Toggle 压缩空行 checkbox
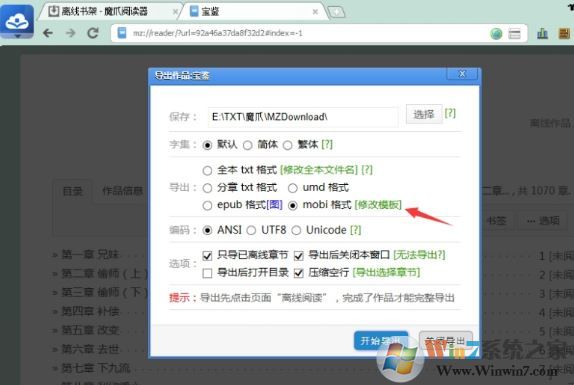This screenshot has height=385, width=574. (x=299, y=273)
